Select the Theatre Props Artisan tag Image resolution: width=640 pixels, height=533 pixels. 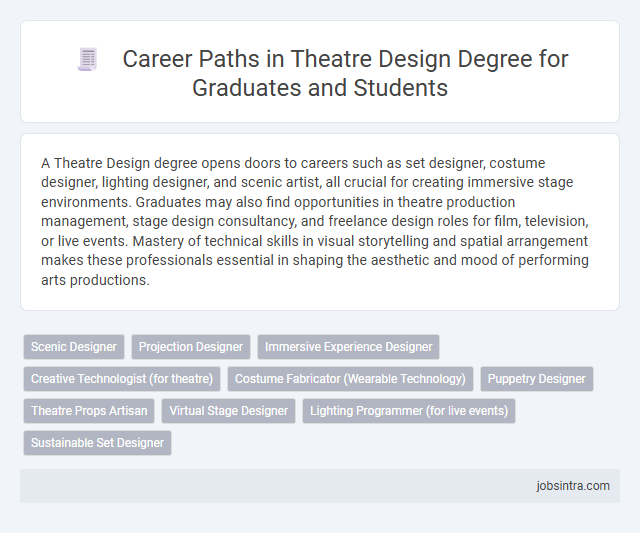pos(89,411)
